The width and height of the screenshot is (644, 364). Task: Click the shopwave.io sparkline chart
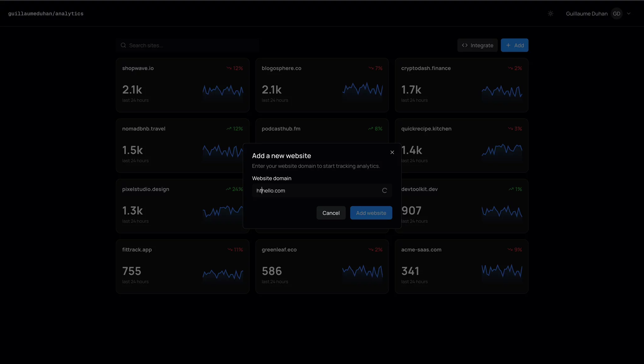click(x=223, y=92)
